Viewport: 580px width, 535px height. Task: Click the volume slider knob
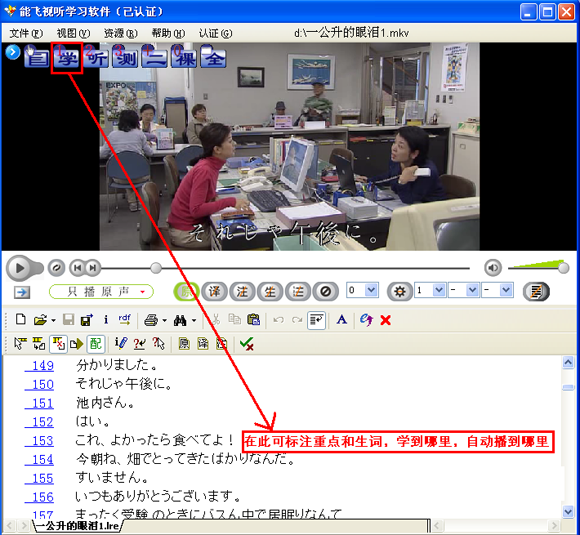click(563, 268)
